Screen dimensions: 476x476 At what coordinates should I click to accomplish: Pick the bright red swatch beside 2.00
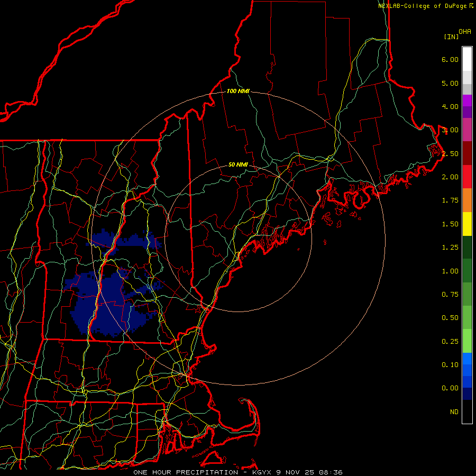point(467,177)
